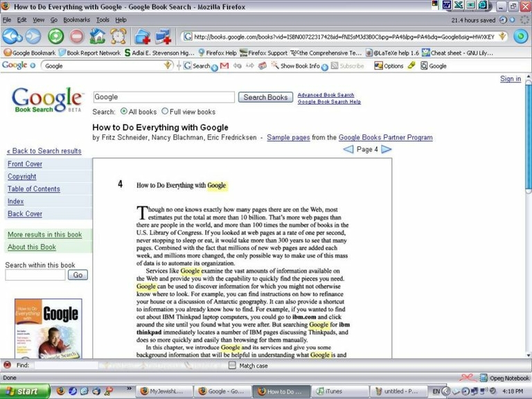Open the Copyright link in the sidebar
Screen dimensions: 532x399
tap(21, 177)
